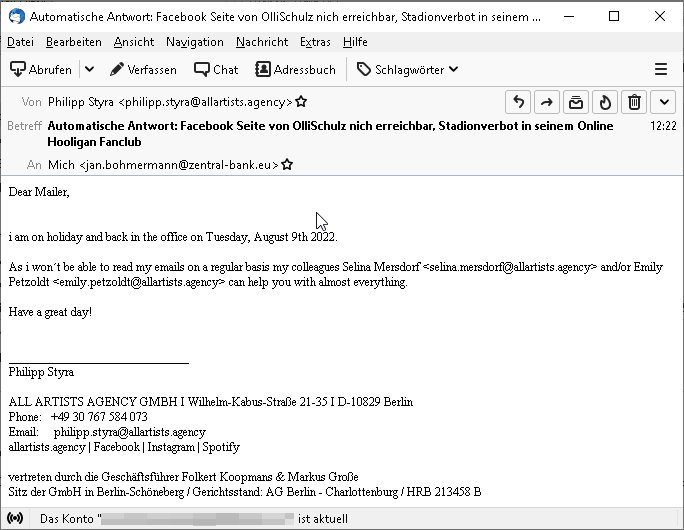
Task: Click the online status icon in status bar
Action: click(15, 518)
